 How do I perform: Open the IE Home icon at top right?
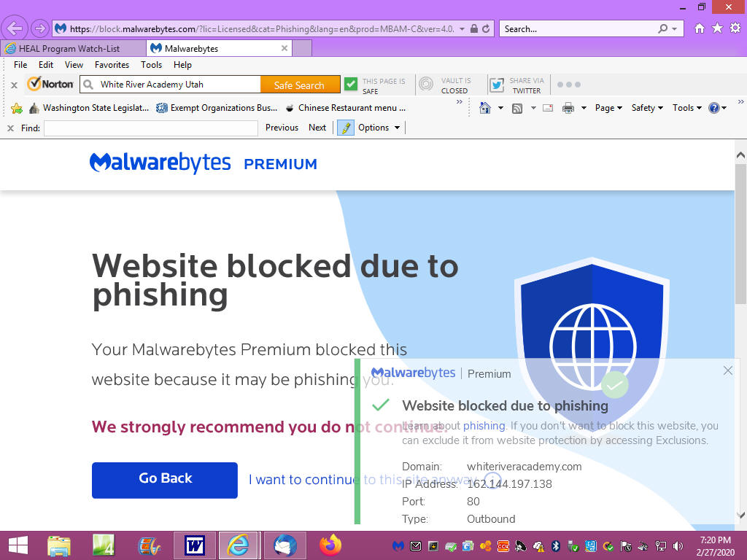[700, 28]
